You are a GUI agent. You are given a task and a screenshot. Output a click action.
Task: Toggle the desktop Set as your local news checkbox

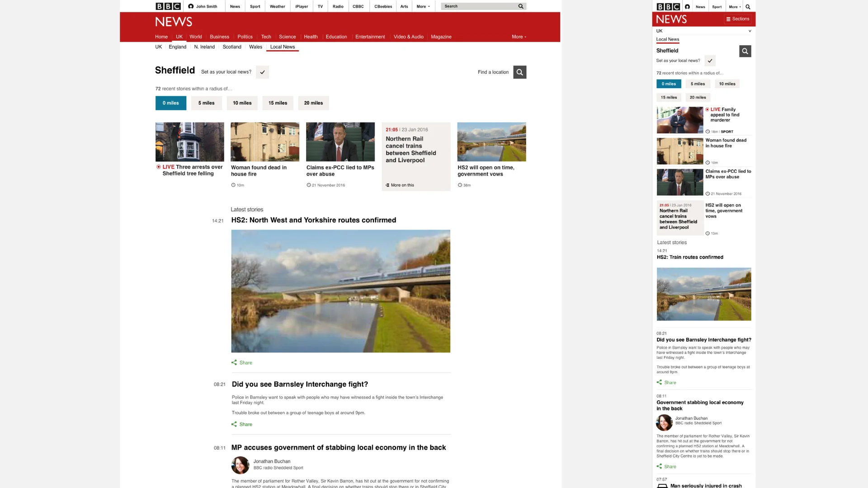[x=262, y=72]
